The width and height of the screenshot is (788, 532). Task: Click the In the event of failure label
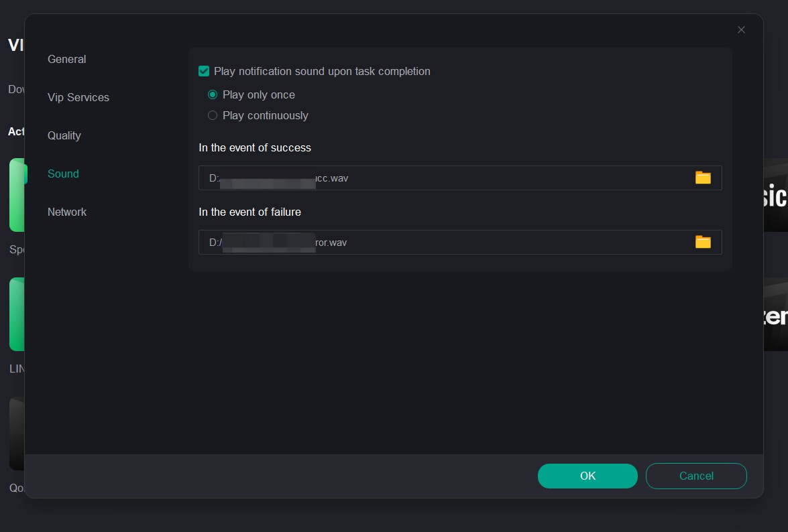pyautogui.click(x=249, y=212)
